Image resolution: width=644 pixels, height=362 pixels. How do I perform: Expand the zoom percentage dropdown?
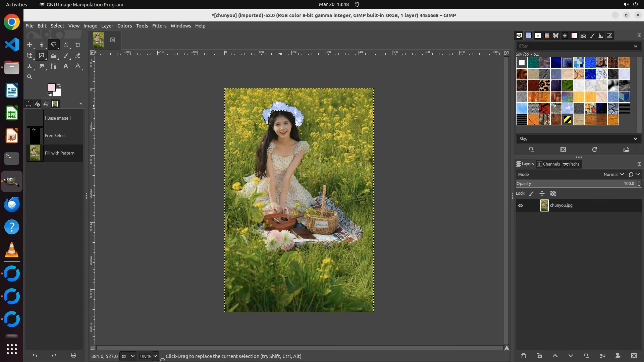point(155,356)
